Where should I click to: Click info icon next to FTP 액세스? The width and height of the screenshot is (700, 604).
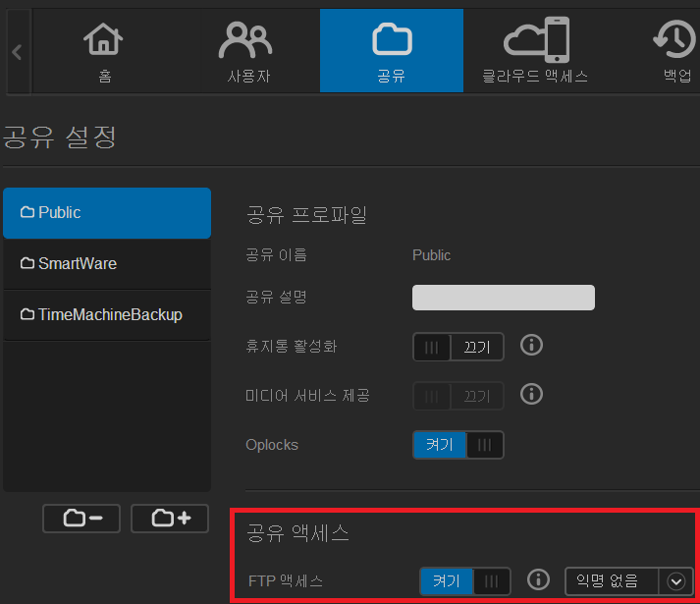pyautogui.click(x=537, y=580)
